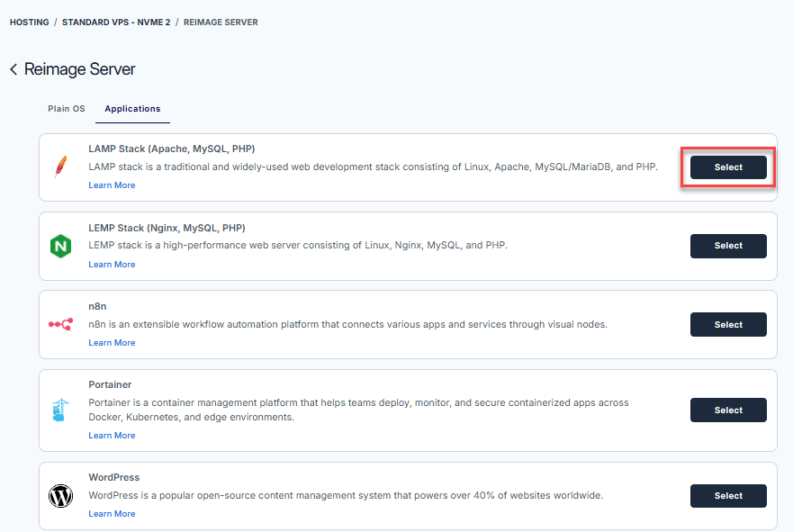Click the WordPress card title
Image resolution: width=793 pixels, height=532 pixels.
point(113,477)
